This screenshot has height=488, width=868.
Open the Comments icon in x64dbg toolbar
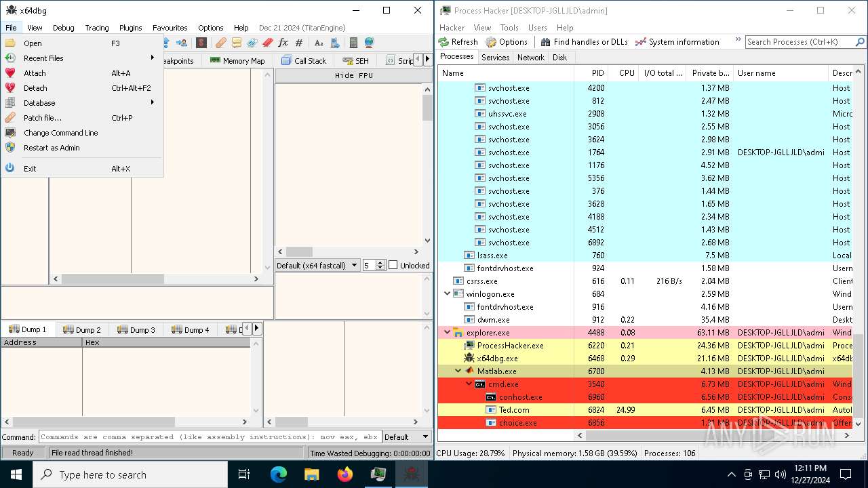[237, 43]
